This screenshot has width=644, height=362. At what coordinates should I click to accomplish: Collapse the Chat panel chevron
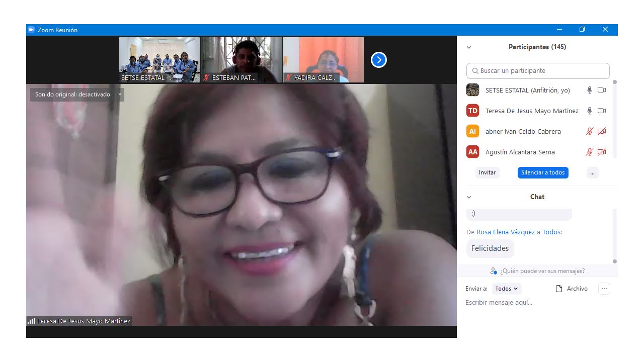(469, 197)
